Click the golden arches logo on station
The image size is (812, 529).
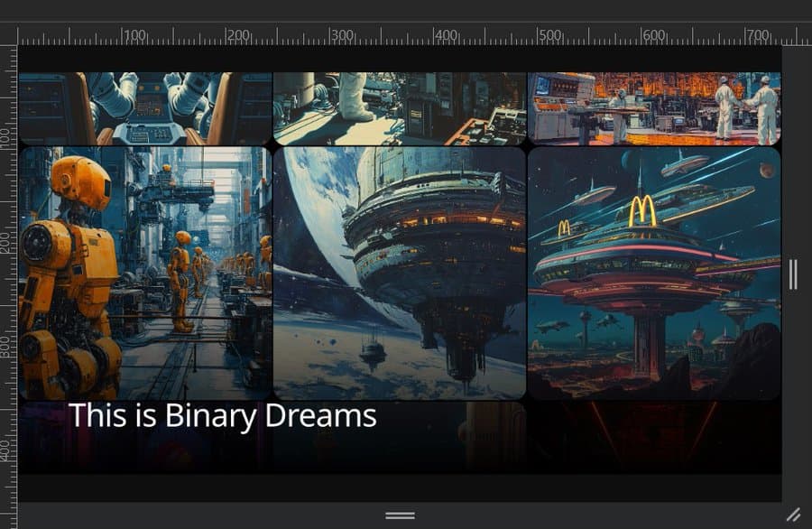click(x=642, y=211)
